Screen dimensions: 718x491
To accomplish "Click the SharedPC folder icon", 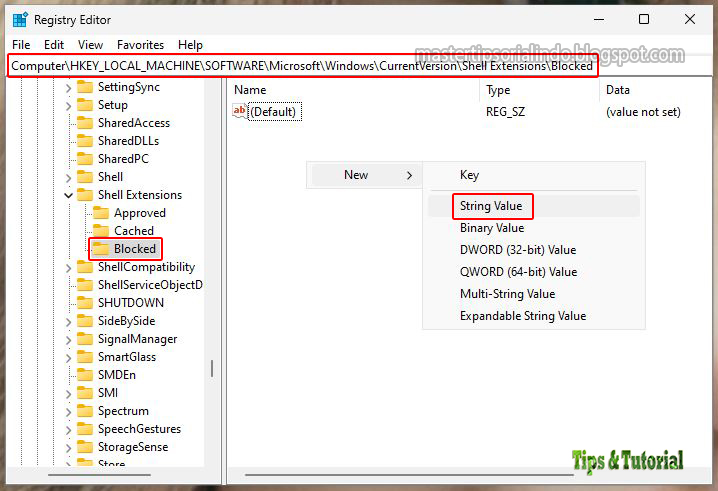I will coord(85,158).
